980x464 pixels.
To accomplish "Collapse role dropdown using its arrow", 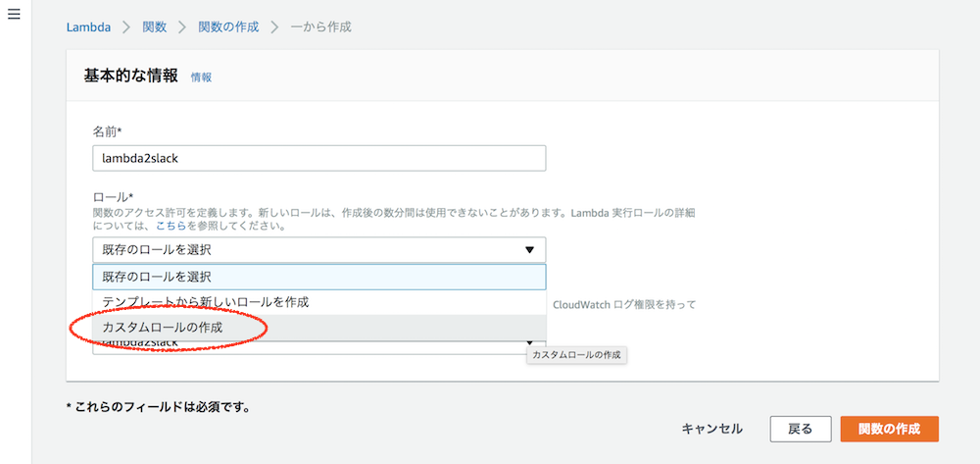I will [x=529, y=250].
